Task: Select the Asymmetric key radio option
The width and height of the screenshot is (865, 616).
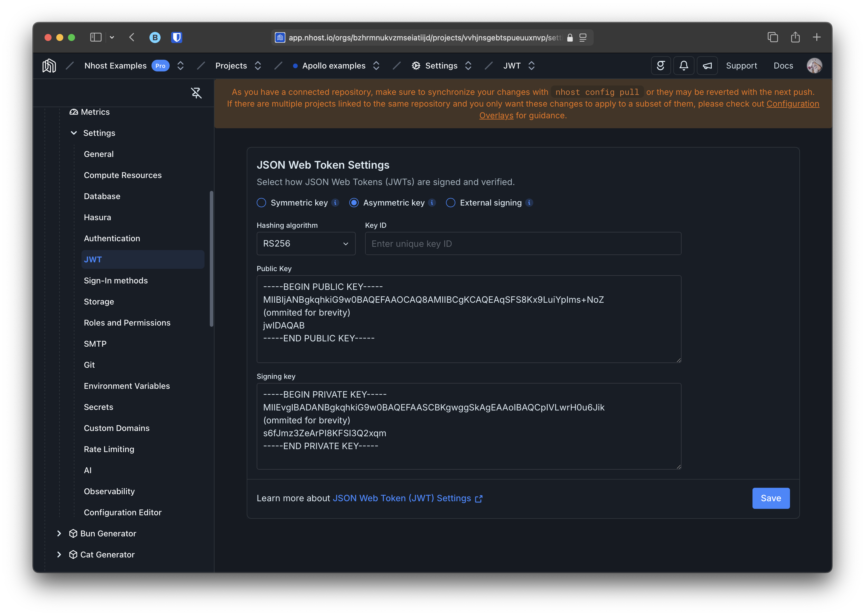Action: tap(354, 203)
